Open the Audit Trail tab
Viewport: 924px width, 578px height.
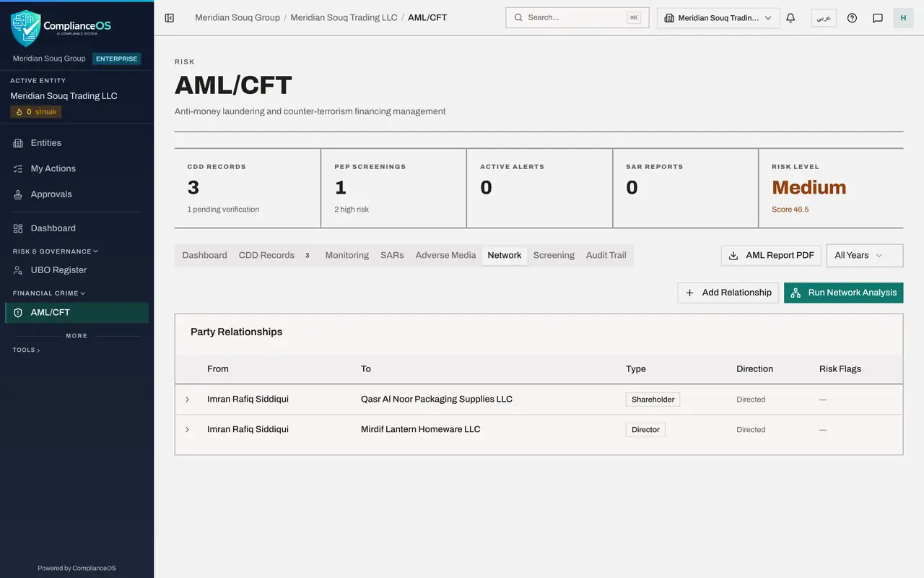(606, 255)
